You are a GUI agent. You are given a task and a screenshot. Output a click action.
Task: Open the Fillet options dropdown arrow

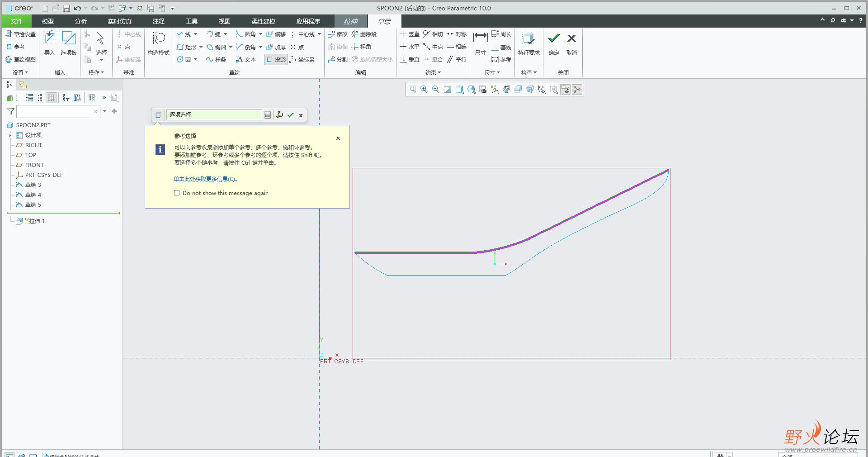[x=261, y=34]
